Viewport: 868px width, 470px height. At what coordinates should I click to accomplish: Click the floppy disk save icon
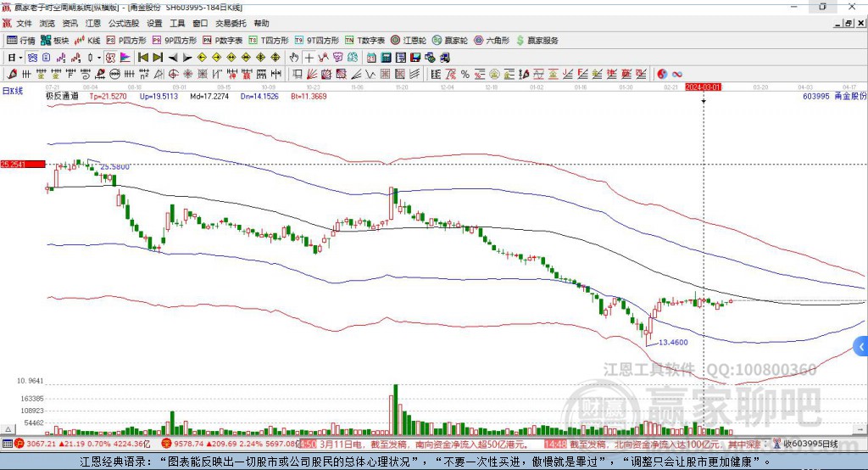tap(415, 57)
